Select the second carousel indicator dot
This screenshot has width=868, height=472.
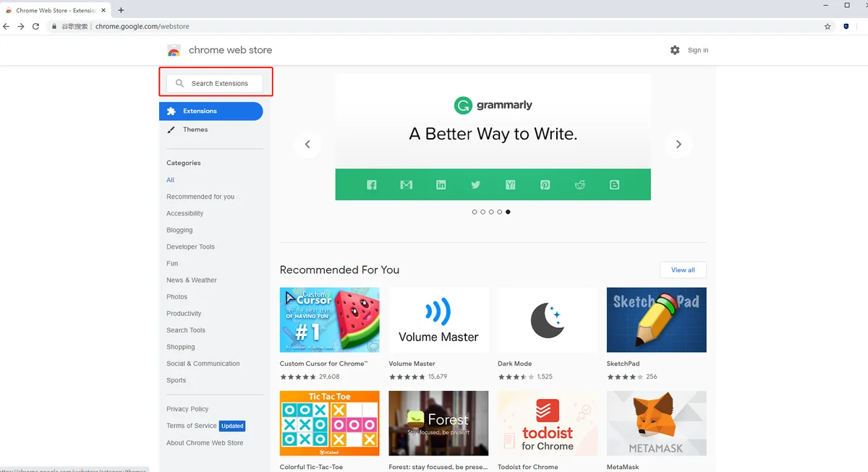(482, 212)
